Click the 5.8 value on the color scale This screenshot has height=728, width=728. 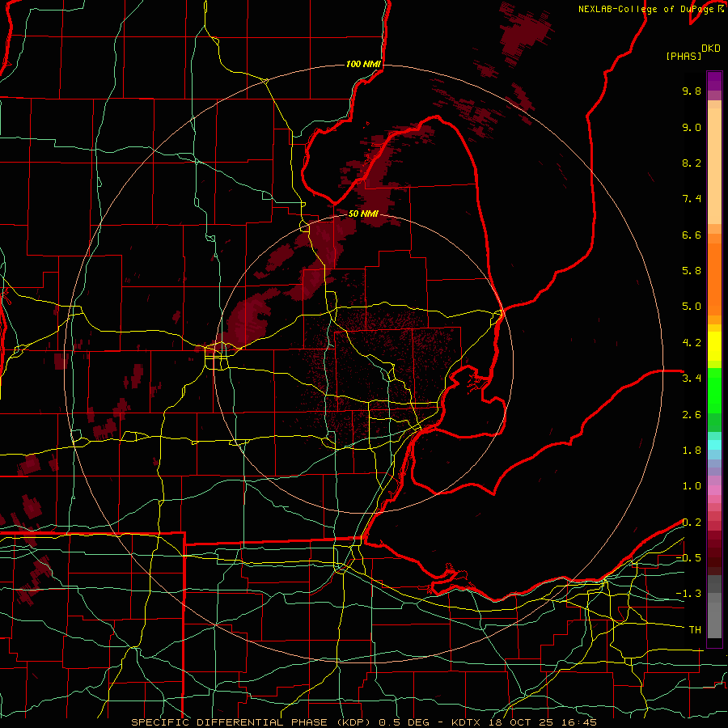coord(692,271)
